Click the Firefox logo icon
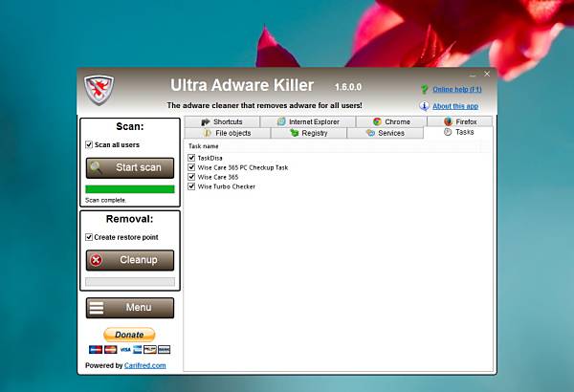The height and width of the screenshot is (392, 574). 448,121
